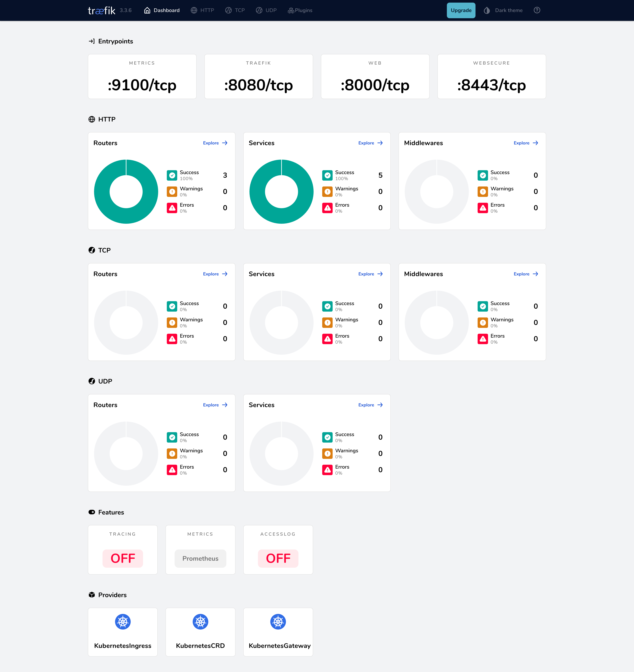The height and width of the screenshot is (672, 634).
Task: Open the help question mark icon
Action: click(537, 10)
